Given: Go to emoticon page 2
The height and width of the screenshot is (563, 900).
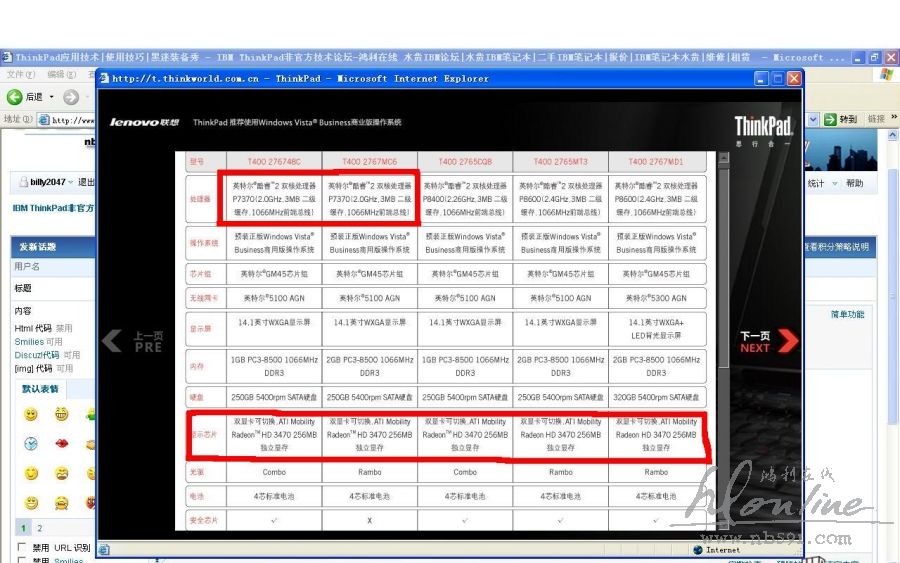Looking at the screenshot, I should coord(40,527).
